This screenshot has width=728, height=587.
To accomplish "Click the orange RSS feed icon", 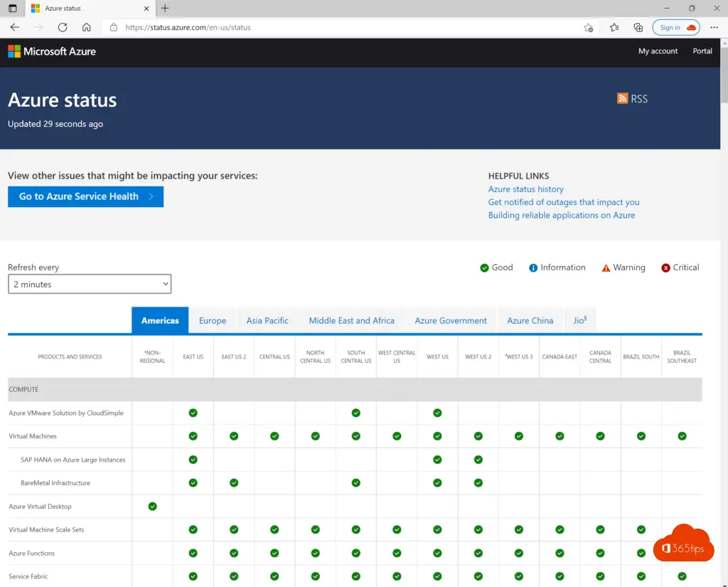I will (x=622, y=99).
